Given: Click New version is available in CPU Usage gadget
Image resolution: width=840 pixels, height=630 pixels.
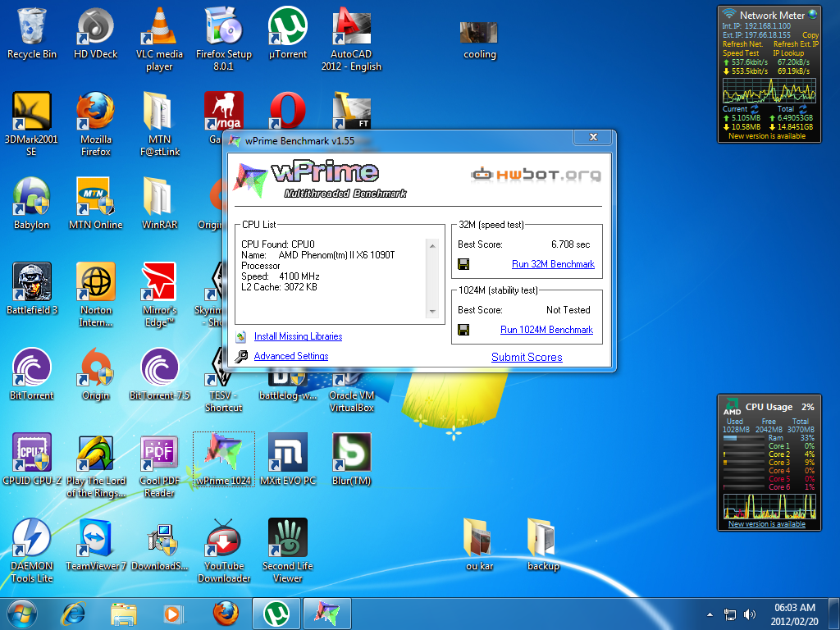Looking at the screenshot, I should (767, 524).
